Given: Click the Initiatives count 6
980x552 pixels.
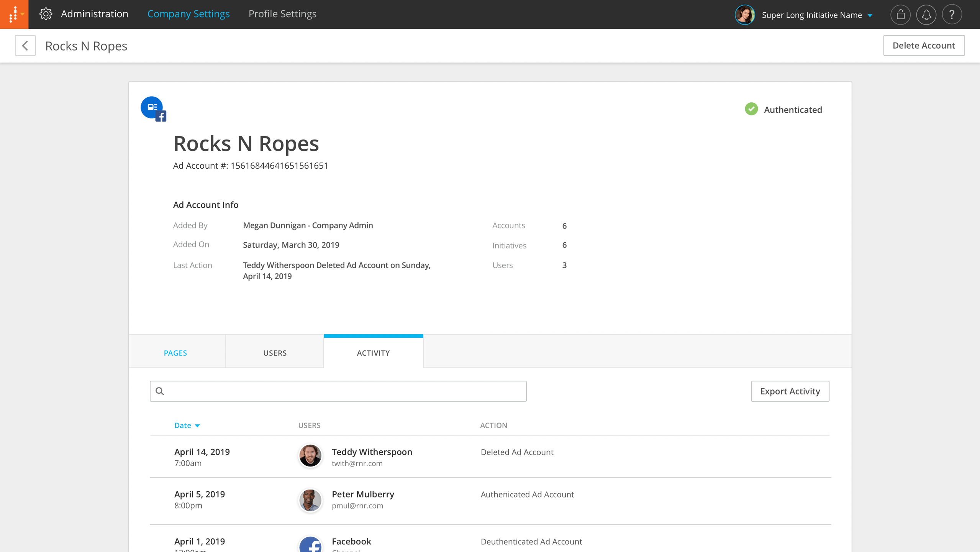Looking at the screenshot, I should click(564, 245).
